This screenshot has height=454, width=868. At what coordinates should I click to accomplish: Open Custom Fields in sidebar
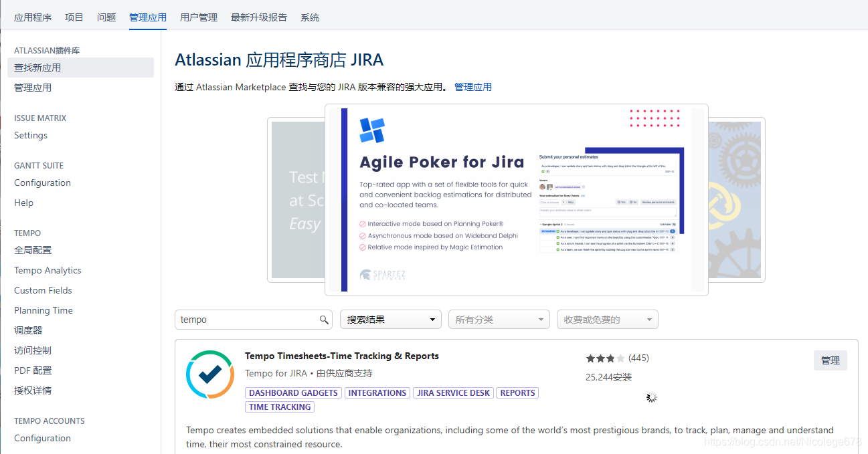[43, 290]
